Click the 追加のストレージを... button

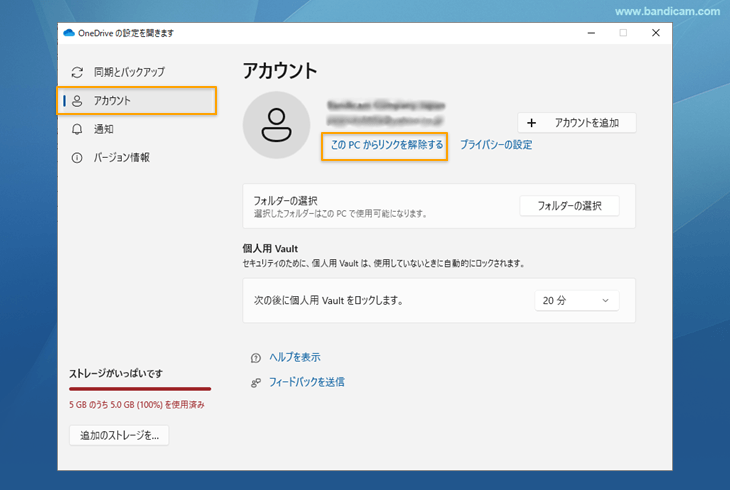tap(119, 436)
